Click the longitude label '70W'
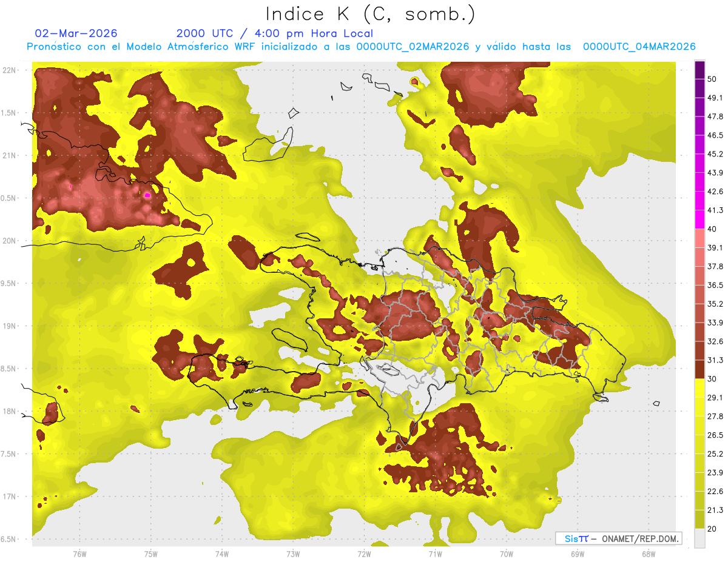 click(x=506, y=554)
